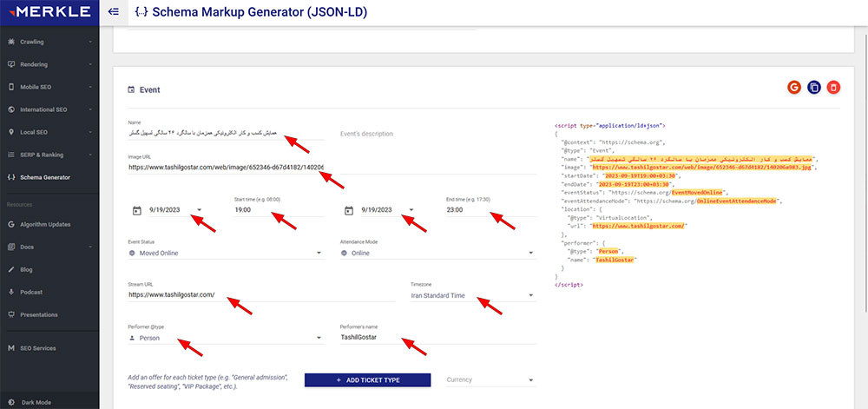The image size is (868, 409).
Task: Click the Stream URL input field
Action: (261, 295)
